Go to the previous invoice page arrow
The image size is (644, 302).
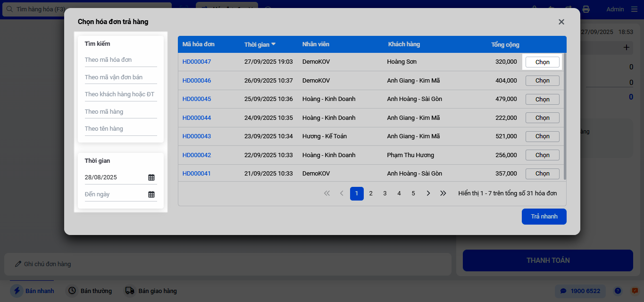tap(342, 193)
